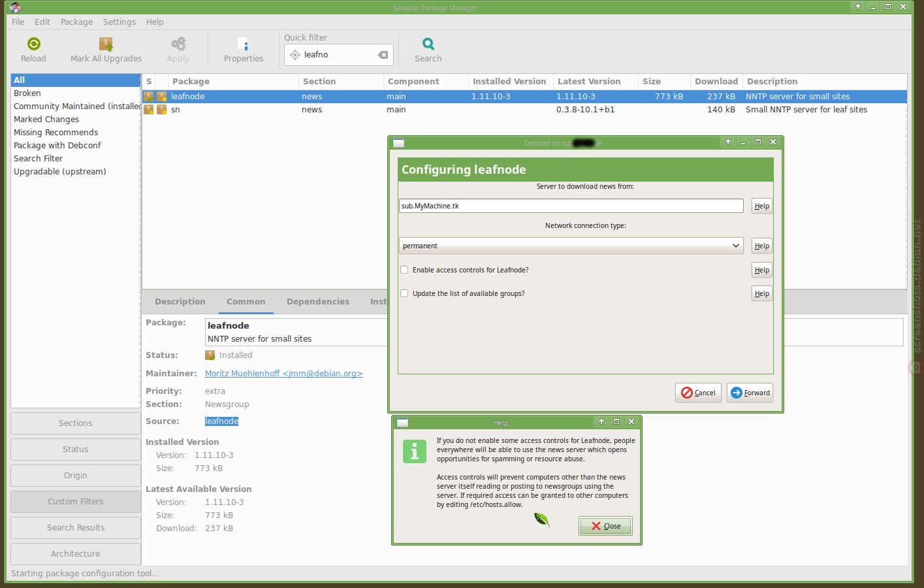Click Close button in Help dialog
This screenshot has height=588, width=924.
tap(605, 526)
